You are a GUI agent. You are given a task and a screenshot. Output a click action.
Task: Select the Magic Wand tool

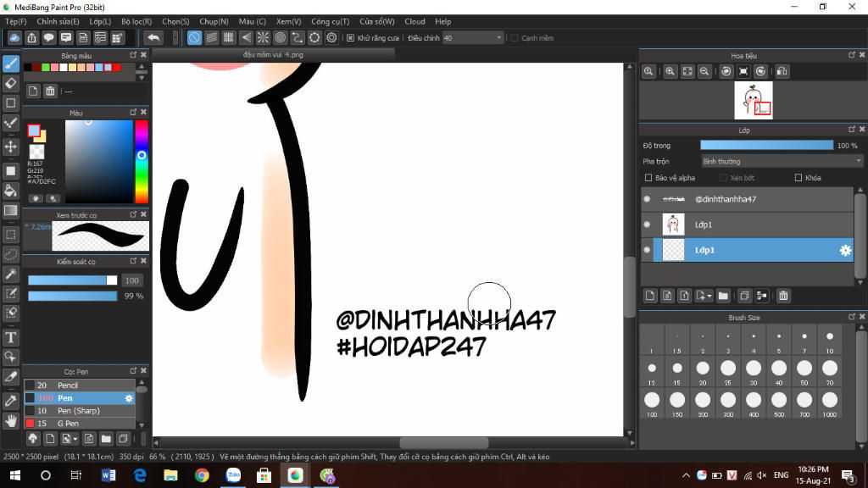[11, 274]
